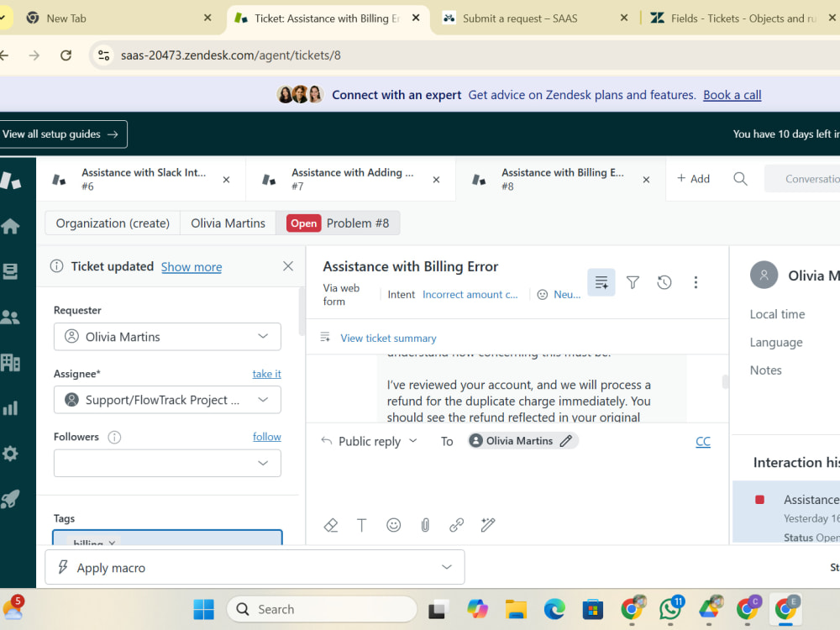Open File Explorer from taskbar
The image size is (840, 630).
tap(516, 609)
